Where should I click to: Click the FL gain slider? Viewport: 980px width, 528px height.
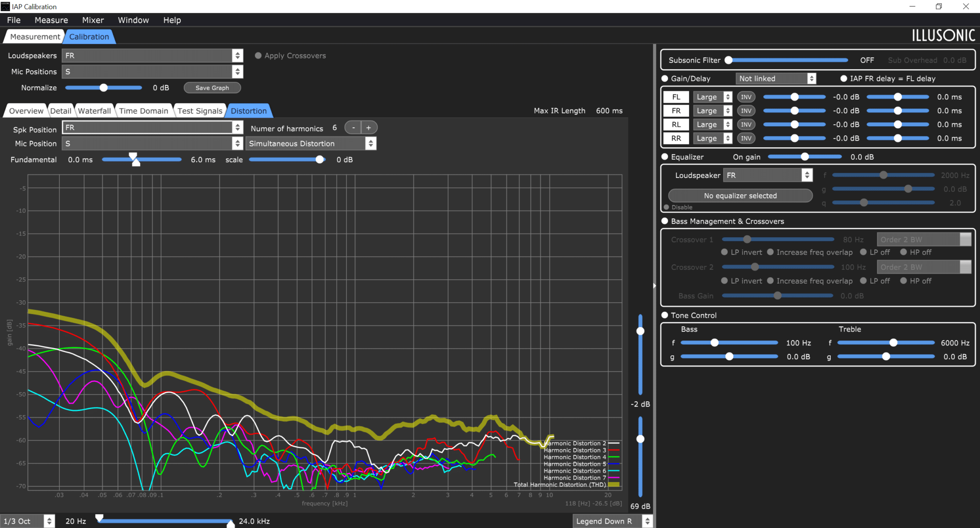[x=794, y=97]
